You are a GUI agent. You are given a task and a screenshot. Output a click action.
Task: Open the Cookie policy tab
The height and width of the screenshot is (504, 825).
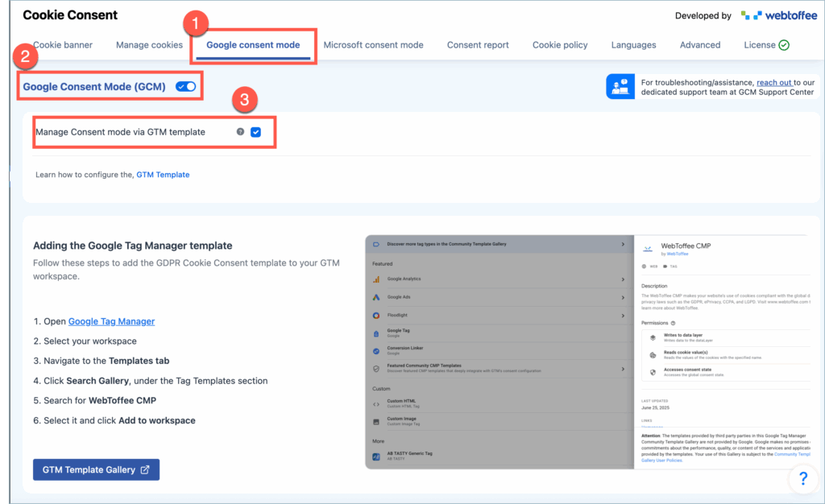[x=560, y=45]
